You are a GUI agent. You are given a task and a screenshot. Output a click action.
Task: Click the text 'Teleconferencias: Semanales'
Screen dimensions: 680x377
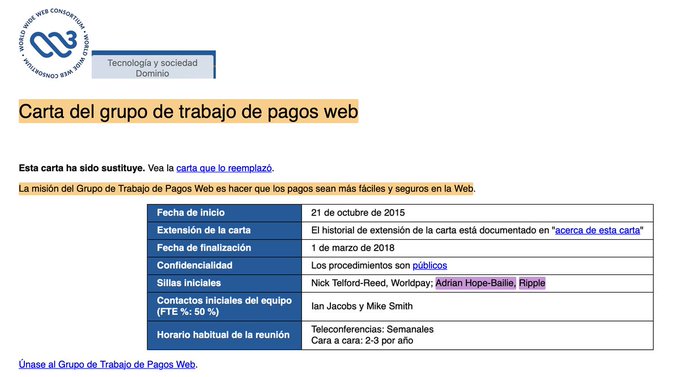(x=372, y=329)
